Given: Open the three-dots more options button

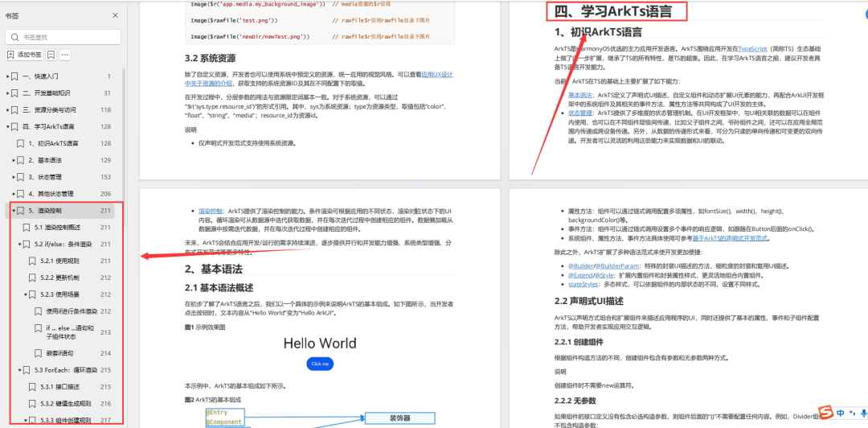Looking at the screenshot, I should pos(65,55).
